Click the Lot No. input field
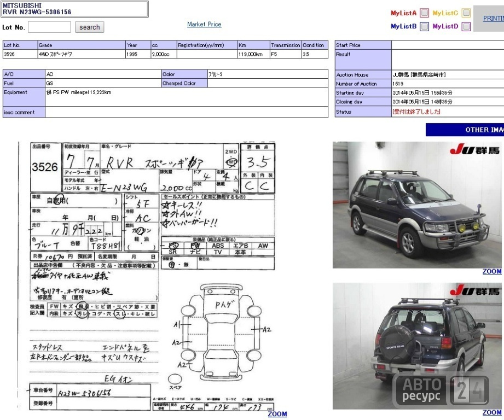Screen dimensions: 504x420 tap(49, 27)
